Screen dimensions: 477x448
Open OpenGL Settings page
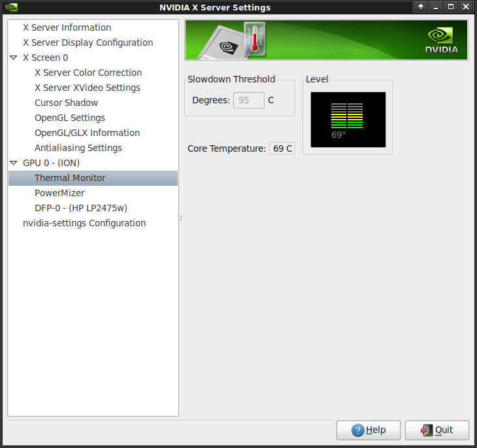[x=70, y=118]
